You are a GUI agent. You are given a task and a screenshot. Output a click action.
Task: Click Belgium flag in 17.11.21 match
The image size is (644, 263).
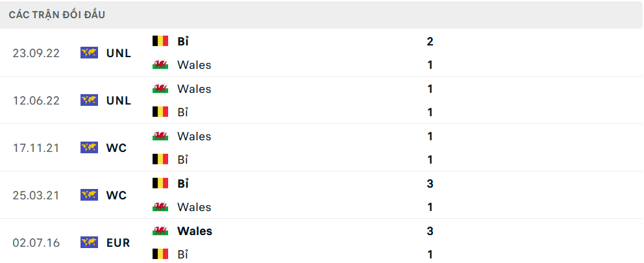160,160
